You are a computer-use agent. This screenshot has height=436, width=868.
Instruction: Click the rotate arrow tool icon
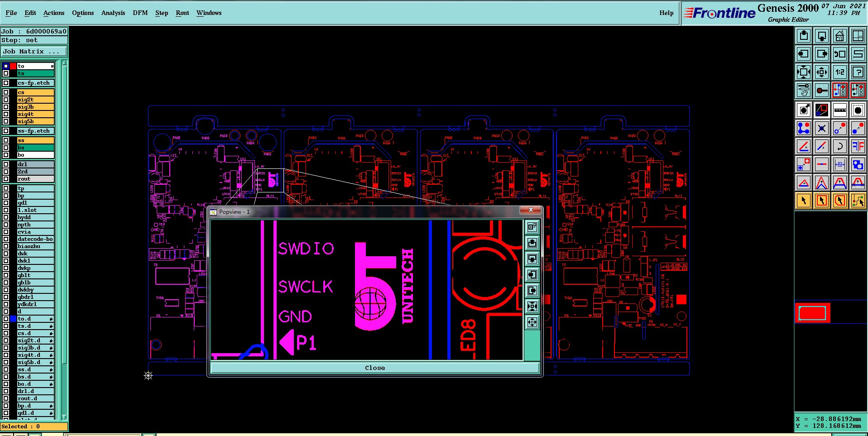(840, 146)
